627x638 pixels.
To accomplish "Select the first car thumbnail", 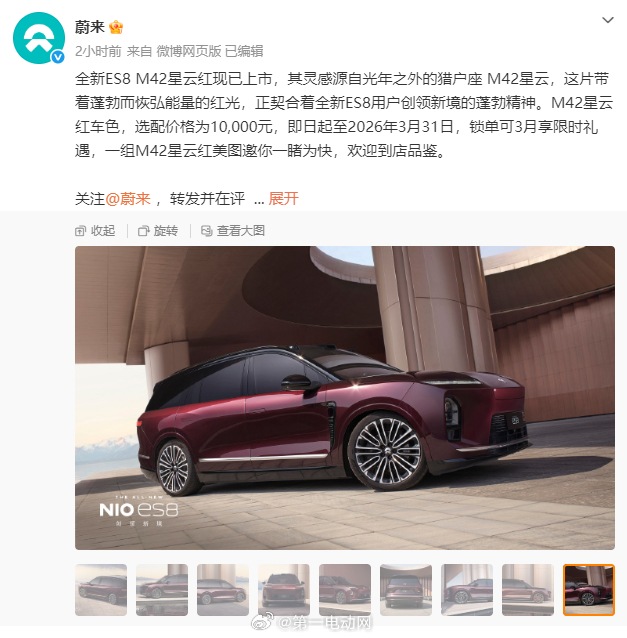I will coord(101,590).
